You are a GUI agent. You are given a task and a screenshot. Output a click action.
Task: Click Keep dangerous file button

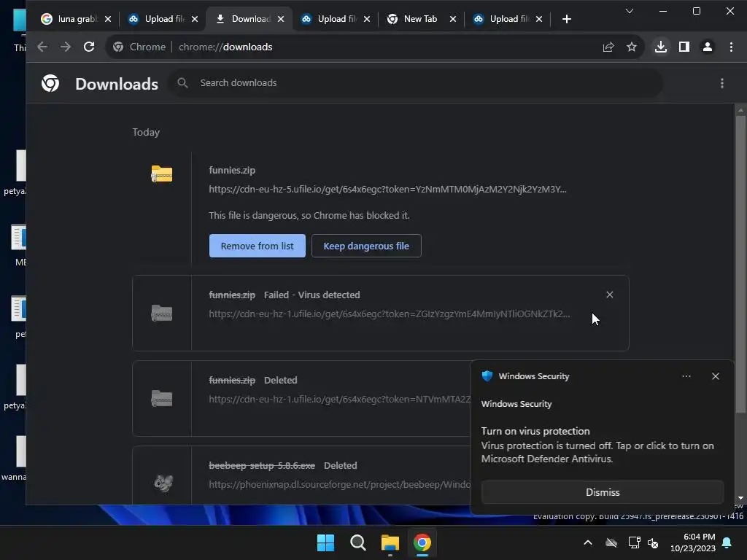[x=366, y=246]
